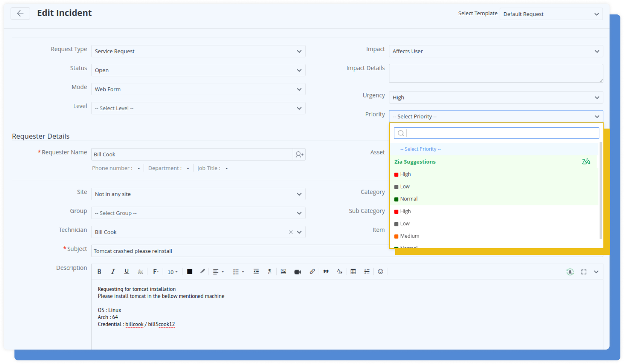Open the Request Type dropdown

pyautogui.click(x=198, y=51)
